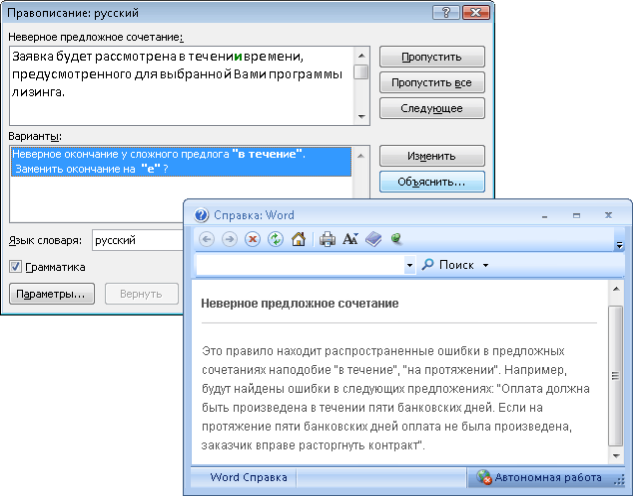This screenshot has height=496, width=633.
Task: Change Help font size
Action: (x=350, y=239)
